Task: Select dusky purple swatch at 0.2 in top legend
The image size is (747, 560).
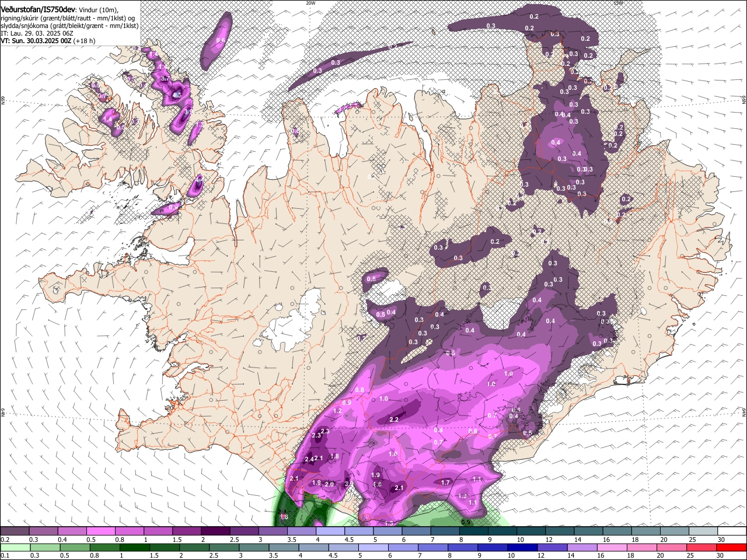Action: pos(15,531)
